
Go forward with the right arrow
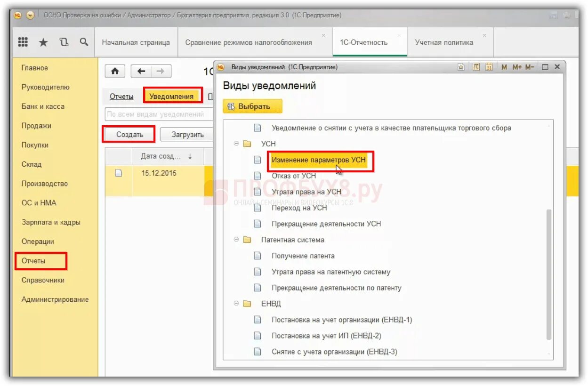[x=161, y=72]
